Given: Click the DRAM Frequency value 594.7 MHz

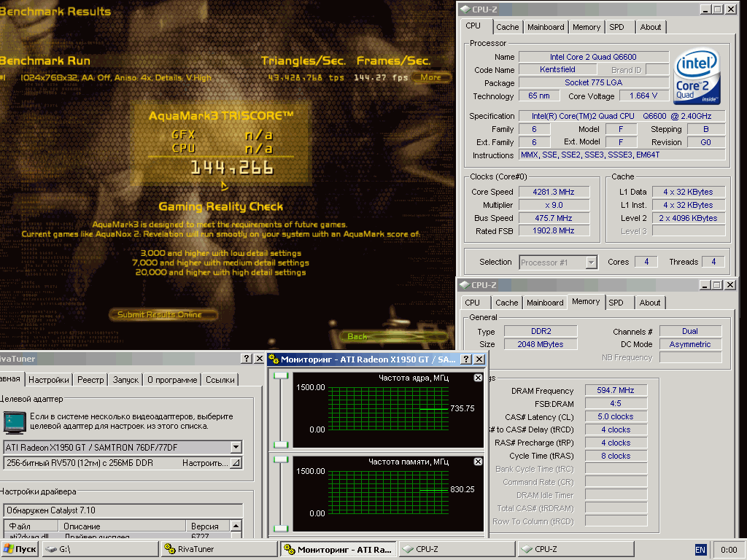Looking at the screenshot, I should 616,390.
